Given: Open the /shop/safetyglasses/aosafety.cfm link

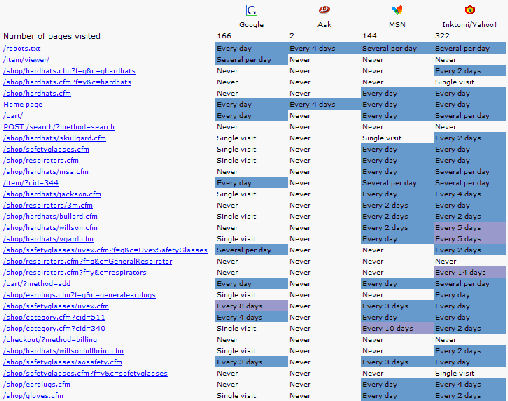Looking at the screenshot, I should [x=62, y=362].
